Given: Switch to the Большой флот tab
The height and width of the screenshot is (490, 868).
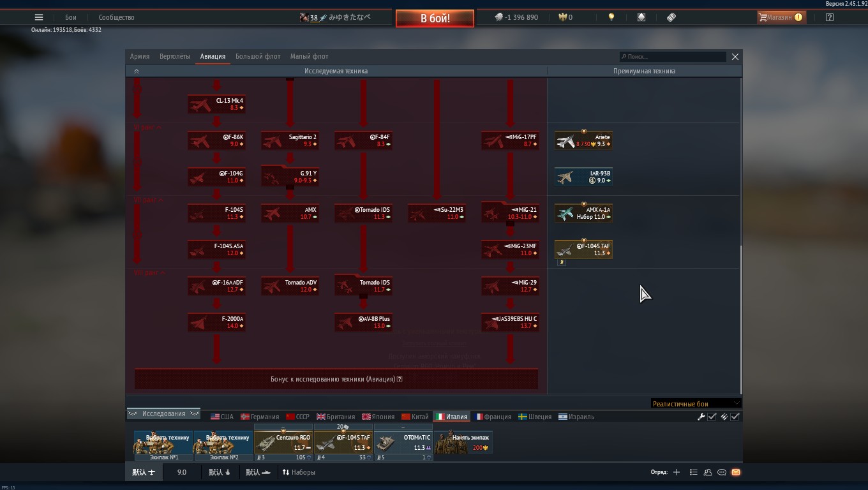Looking at the screenshot, I should (x=258, y=56).
